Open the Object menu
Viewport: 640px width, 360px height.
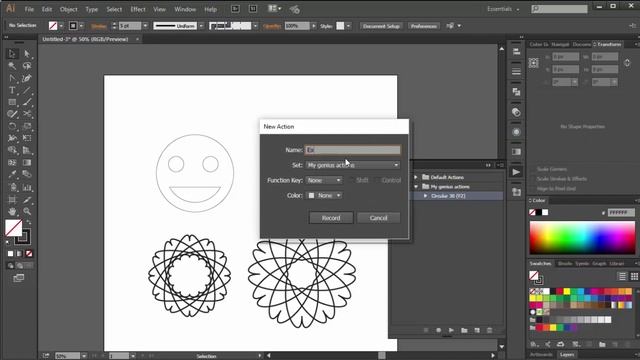click(69, 9)
